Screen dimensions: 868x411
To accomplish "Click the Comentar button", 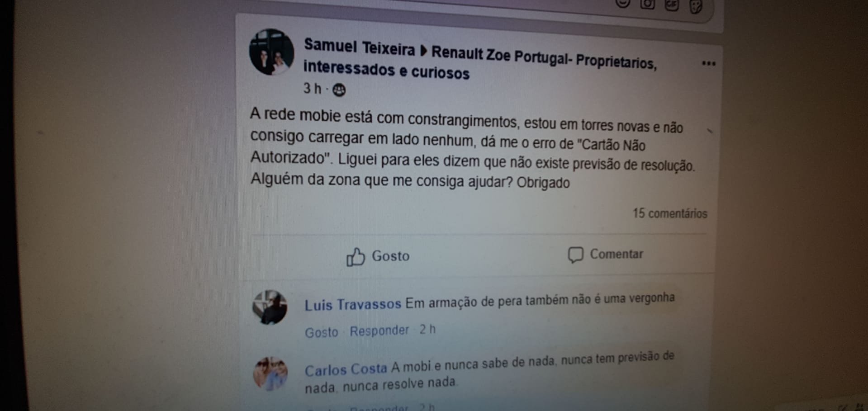I will click(x=606, y=255).
